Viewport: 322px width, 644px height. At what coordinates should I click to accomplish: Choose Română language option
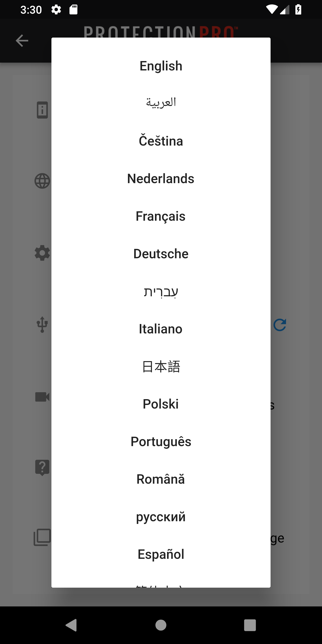pos(161,479)
